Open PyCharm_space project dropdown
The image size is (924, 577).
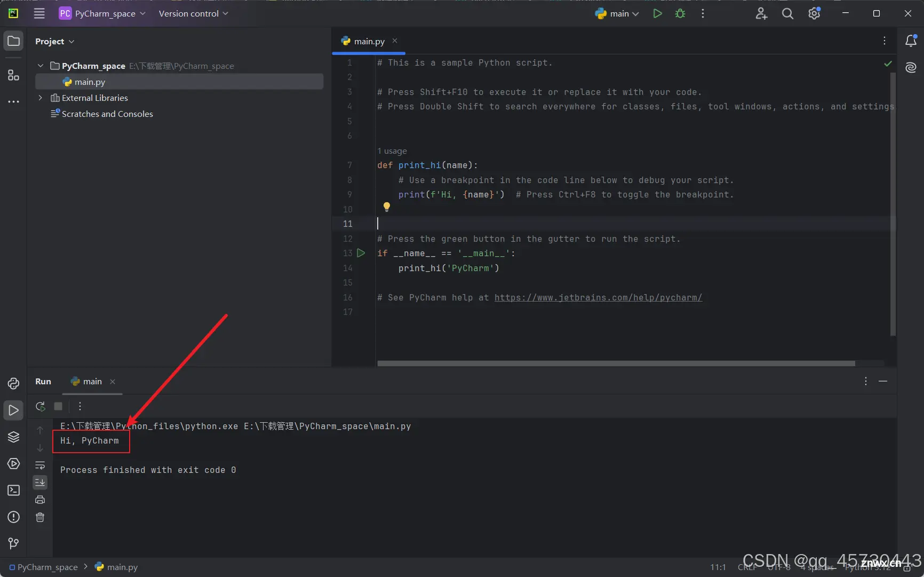pyautogui.click(x=102, y=13)
